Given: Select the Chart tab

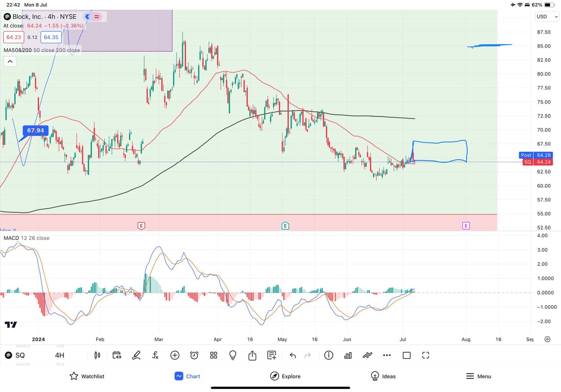Looking at the screenshot, I should pyautogui.click(x=187, y=376).
